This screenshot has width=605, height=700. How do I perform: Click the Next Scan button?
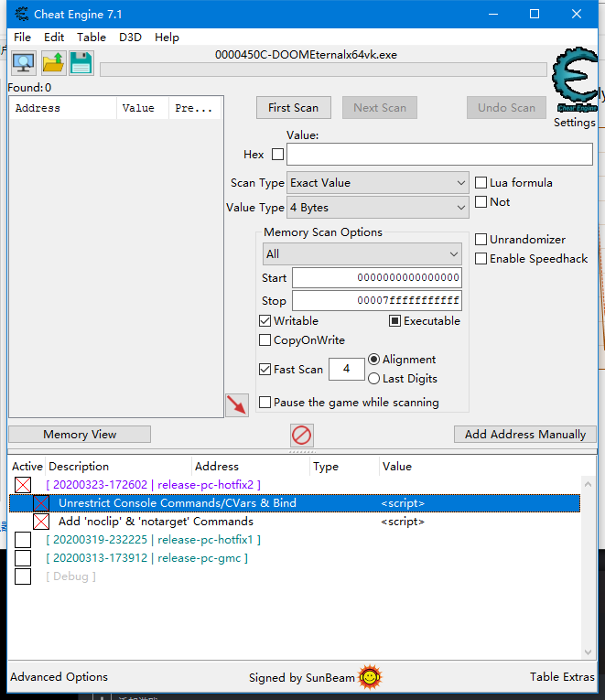pyautogui.click(x=380, y=108)
